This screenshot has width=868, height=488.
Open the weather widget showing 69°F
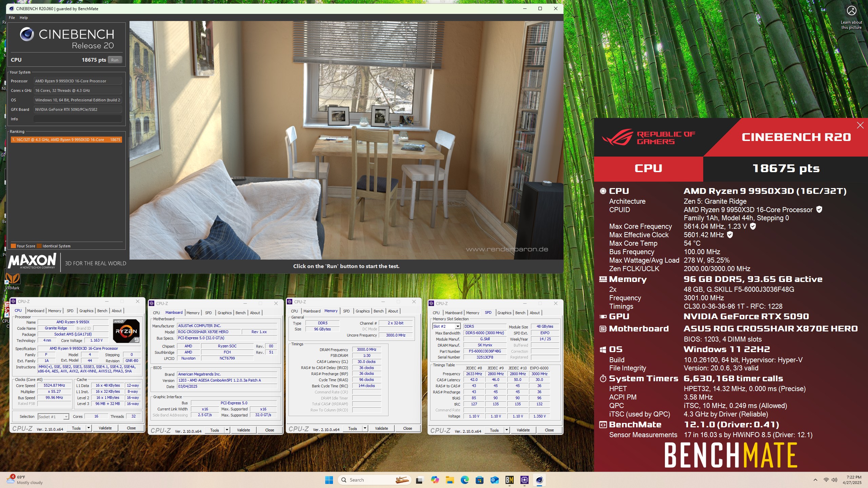(25, 480)
